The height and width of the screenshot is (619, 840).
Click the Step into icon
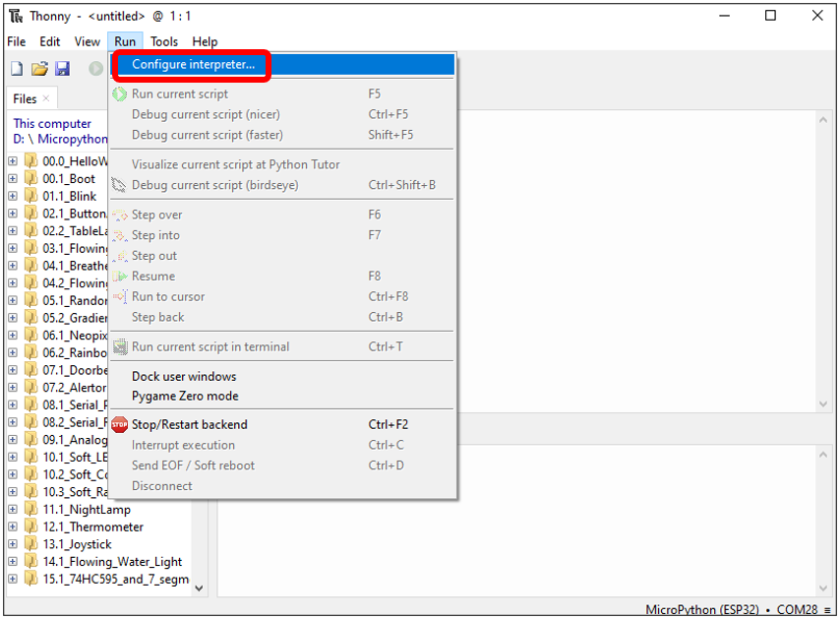tap(120, 235)
